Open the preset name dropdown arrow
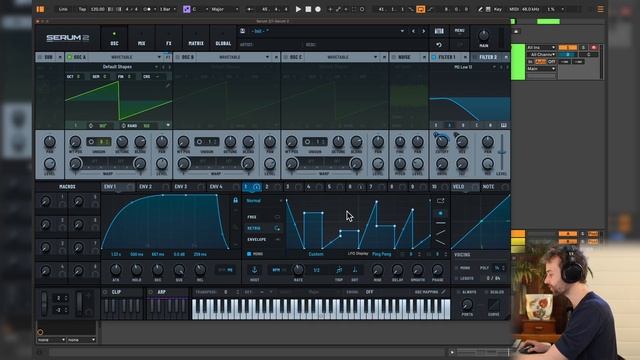 [402, 31]
